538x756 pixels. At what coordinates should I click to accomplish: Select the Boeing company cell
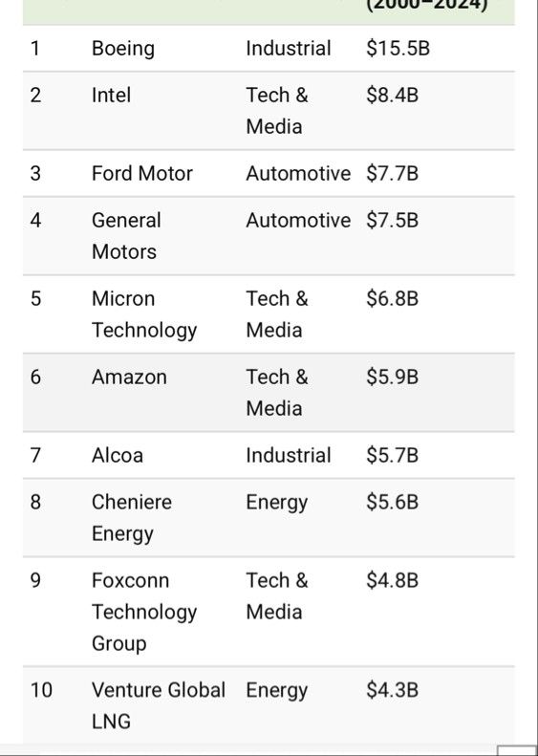coord(123,49)
